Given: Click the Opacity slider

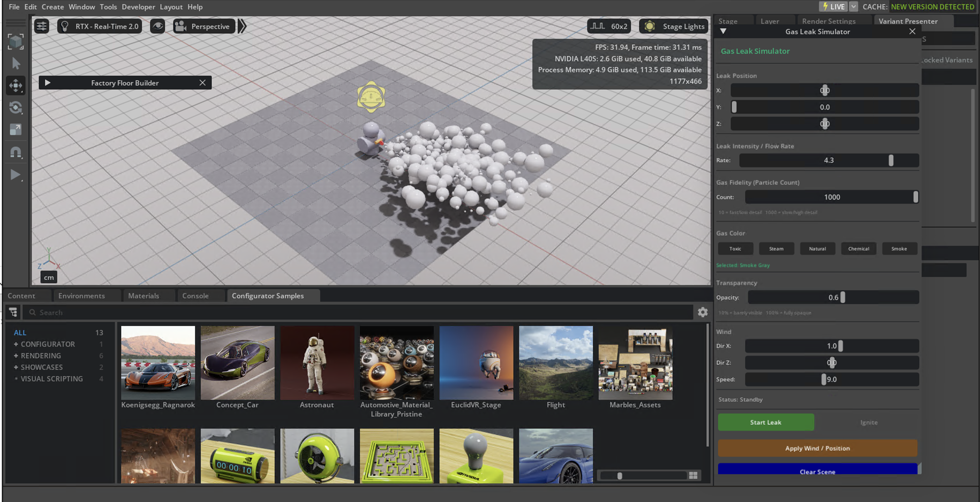Looking at the screenshot, I should (833, 297).
